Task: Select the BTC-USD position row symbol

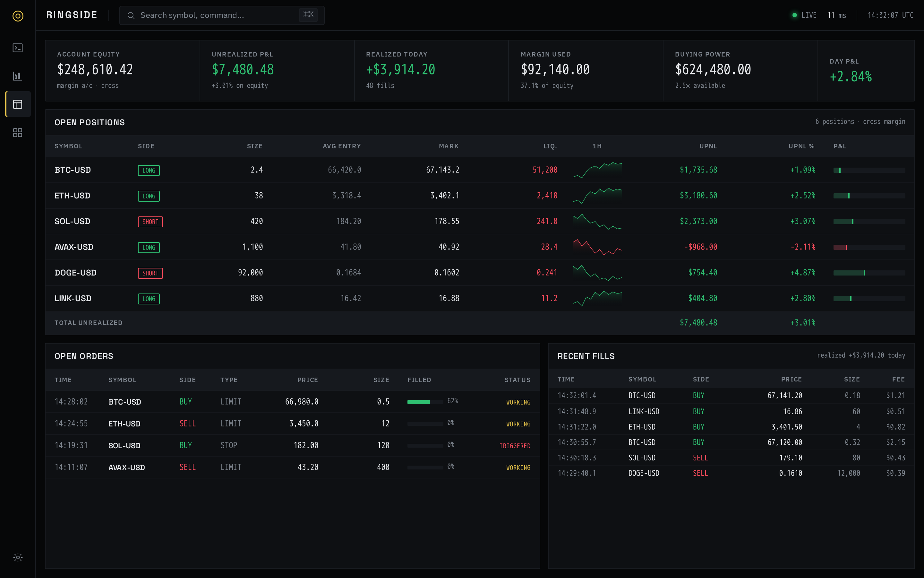Action: 73,170
